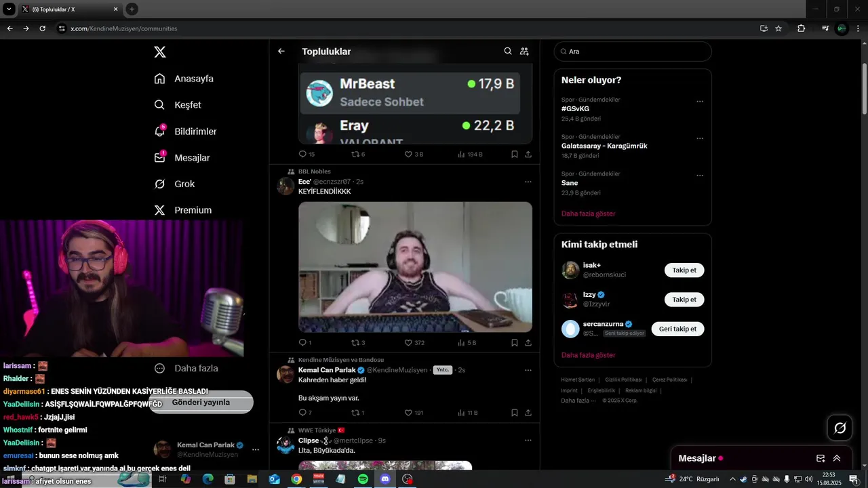Viewport: 868px width, 488px height.
Task: Open the BBL Nobles community link
Action: [x=315, y=171]
